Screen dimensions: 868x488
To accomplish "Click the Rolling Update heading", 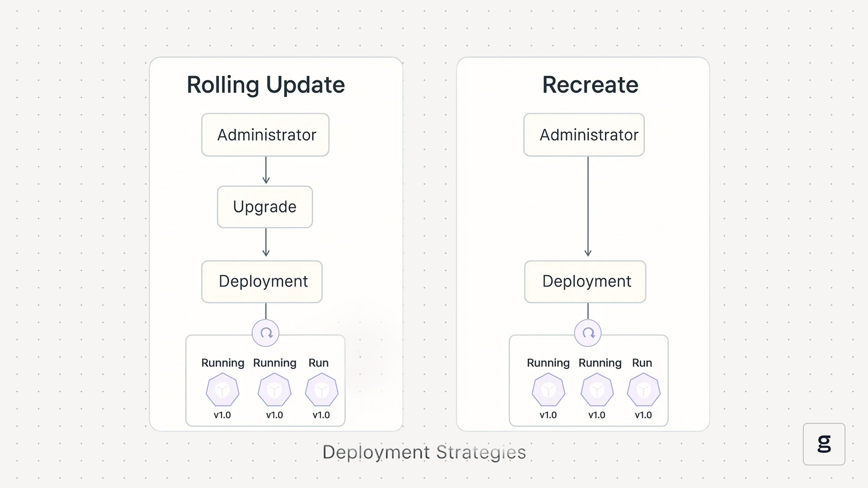I will (266, 85).
